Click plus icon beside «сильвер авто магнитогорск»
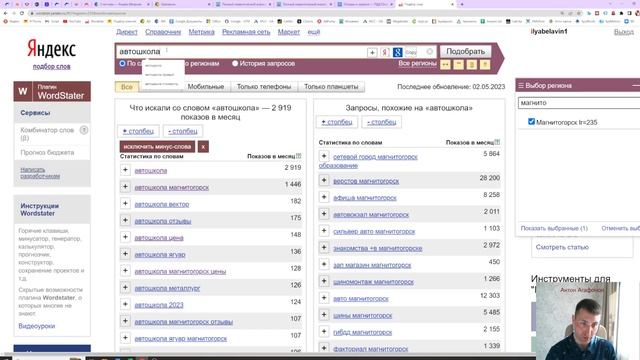640x360 pixels. [x=324, y=231]
